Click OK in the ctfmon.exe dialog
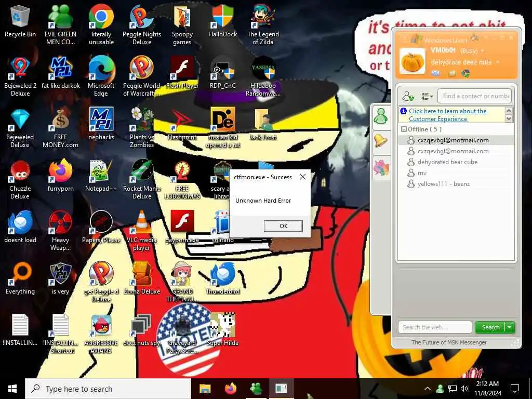The height and width of the screenshot is (399, 532). 283,226
